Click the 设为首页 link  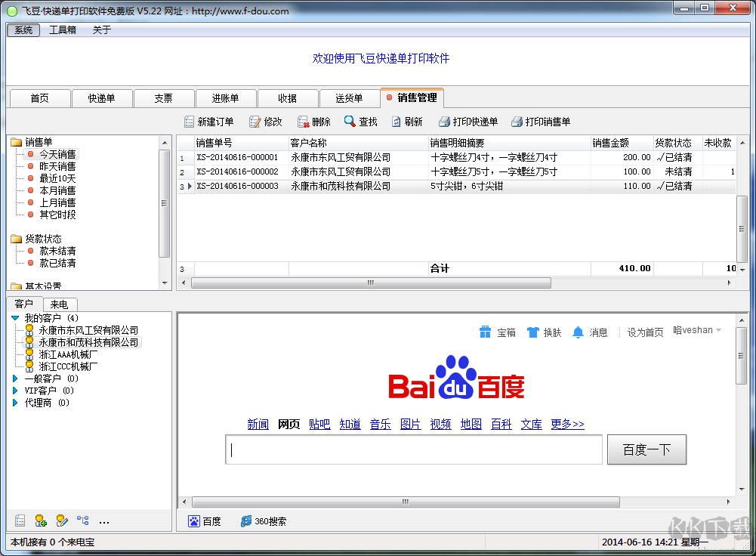point(645,332)
